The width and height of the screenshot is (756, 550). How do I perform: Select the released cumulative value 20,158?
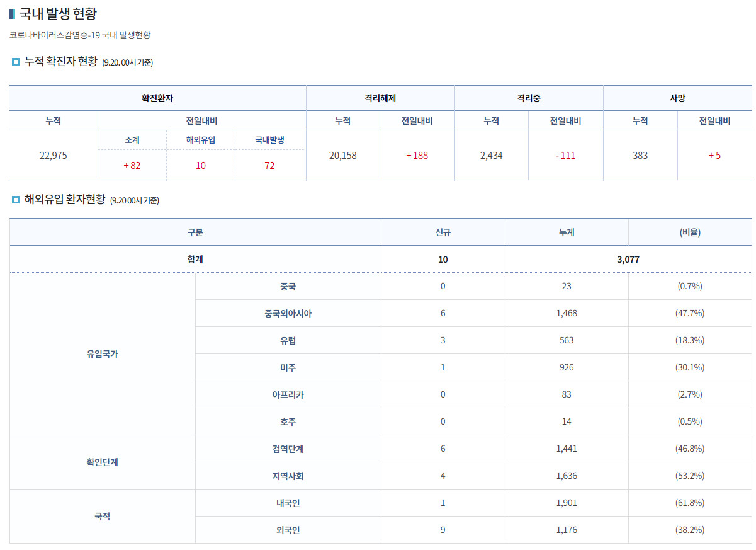click(x=343, y=156)
